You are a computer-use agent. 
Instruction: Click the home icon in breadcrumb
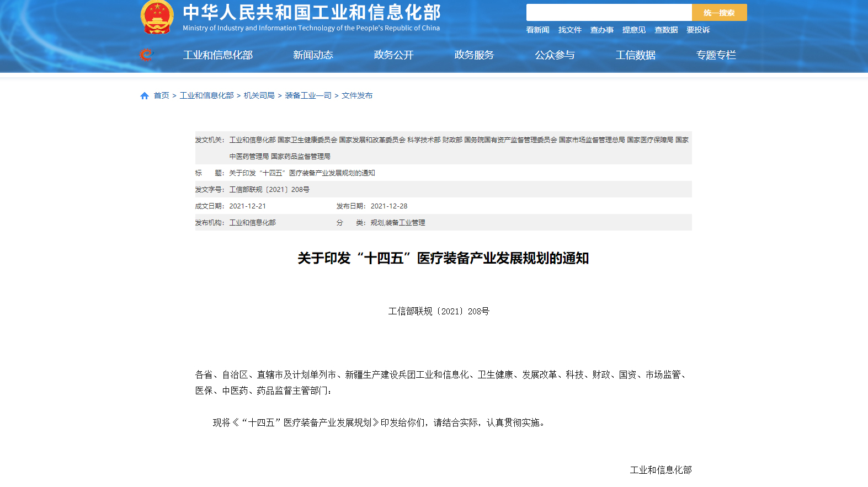pyautogui.click(x=145, y=96)
